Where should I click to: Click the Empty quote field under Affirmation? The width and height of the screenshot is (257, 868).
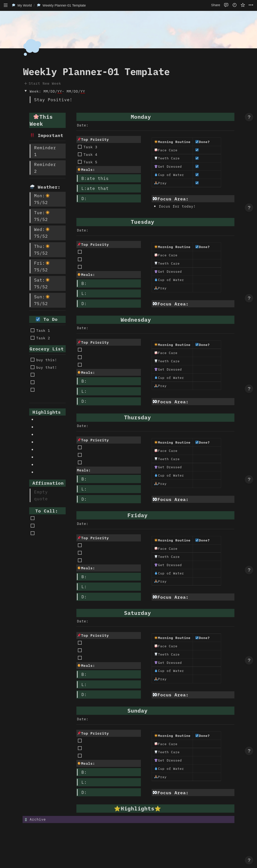point(41,495)
